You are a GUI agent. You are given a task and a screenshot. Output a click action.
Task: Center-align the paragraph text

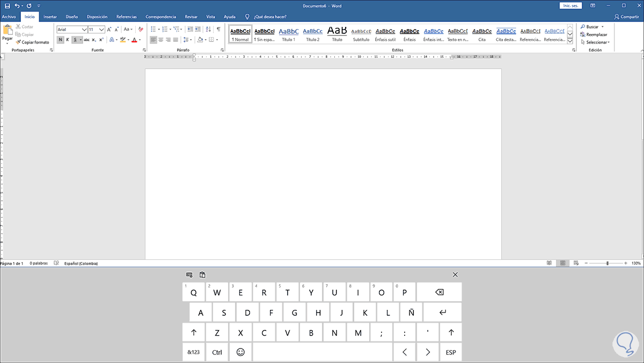(x=161, y=40)
